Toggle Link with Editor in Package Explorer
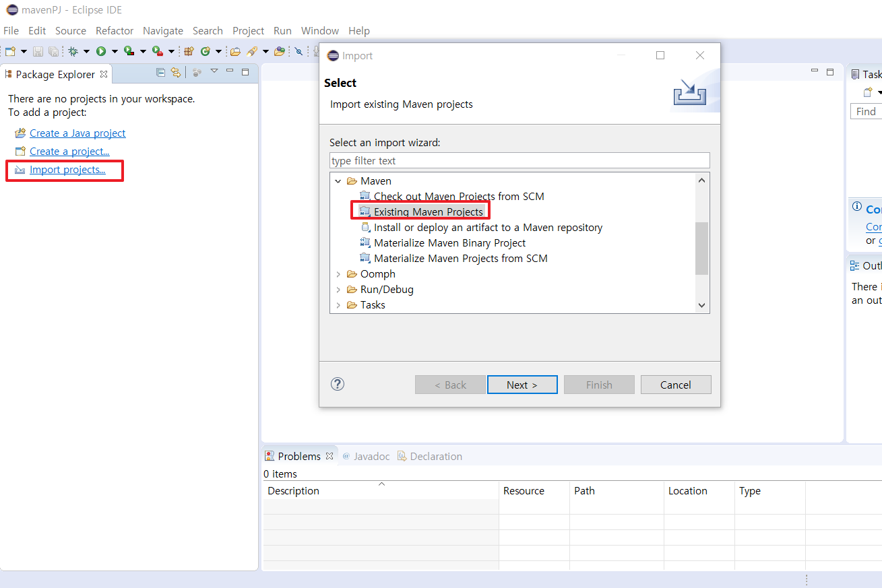882x588 pixels. tap(176, 73)
